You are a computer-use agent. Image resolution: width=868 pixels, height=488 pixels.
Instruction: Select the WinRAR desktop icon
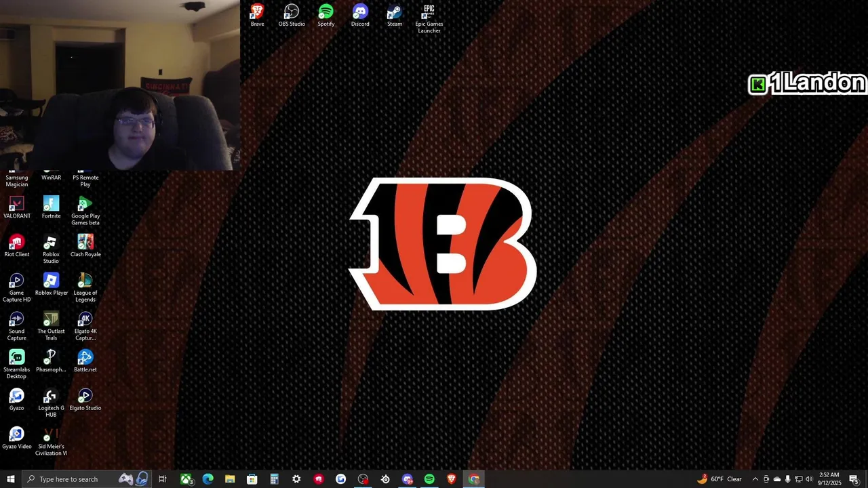pyautogui.click(x=51, y=176)
